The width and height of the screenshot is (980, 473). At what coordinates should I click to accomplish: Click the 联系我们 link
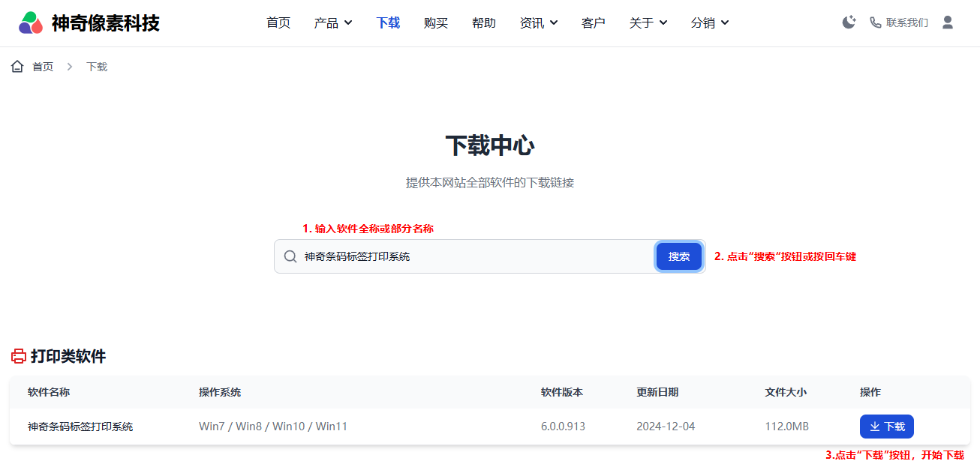pos(907,22)
